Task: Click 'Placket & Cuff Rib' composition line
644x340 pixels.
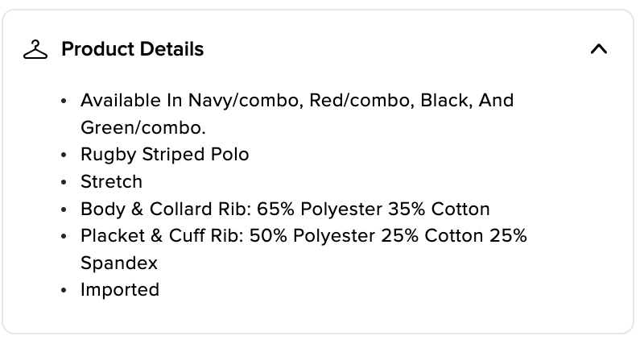Action: coord(303,236)
